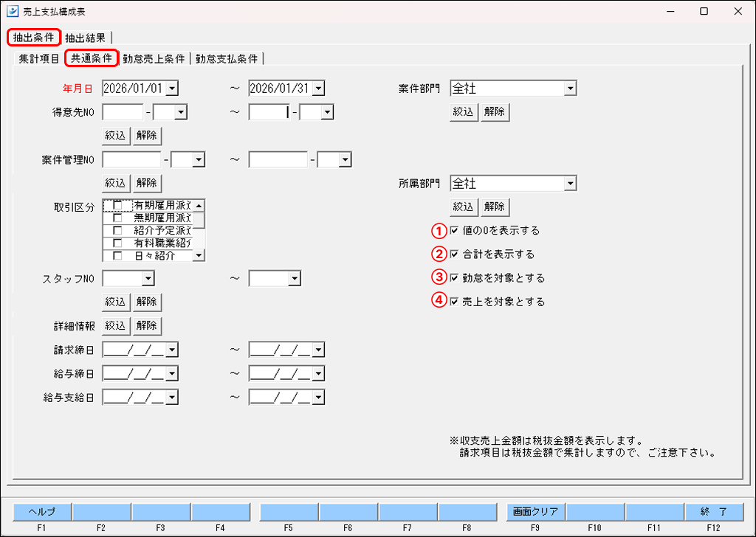Click 解除 button under 得意先NO
Screen dimensions: 756x537
click(147, 136)
